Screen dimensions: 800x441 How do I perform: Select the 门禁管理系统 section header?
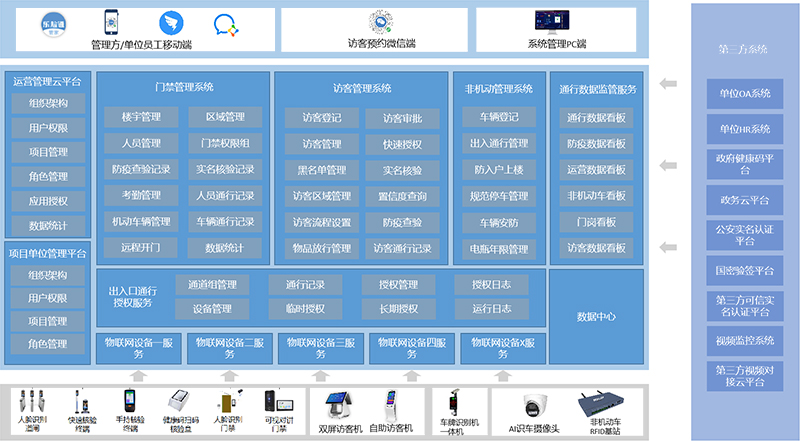click(x=184, y=87)
